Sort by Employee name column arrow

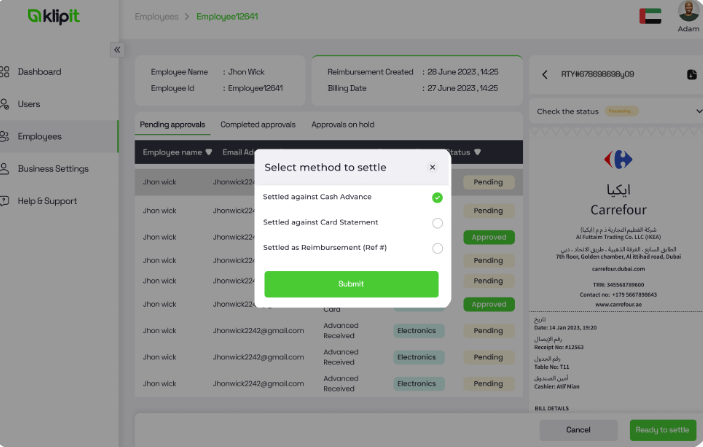pos(208,152)
